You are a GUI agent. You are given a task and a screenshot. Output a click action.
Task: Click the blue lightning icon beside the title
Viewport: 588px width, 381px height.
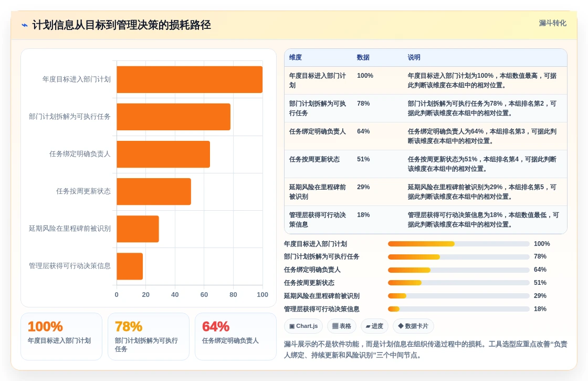pyautogui.click(x=24, y=25)
